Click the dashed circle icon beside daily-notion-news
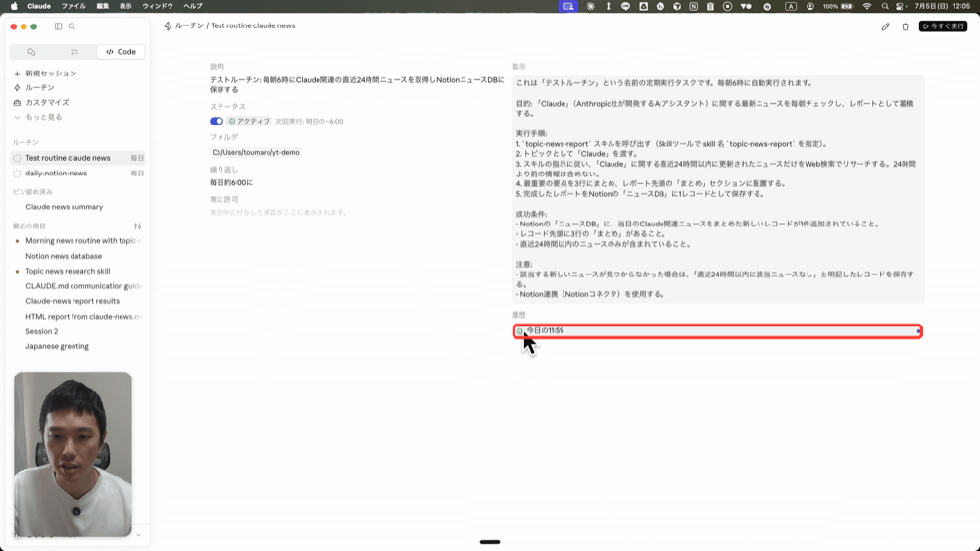The image size is (980, 551). tap(17, 174)
